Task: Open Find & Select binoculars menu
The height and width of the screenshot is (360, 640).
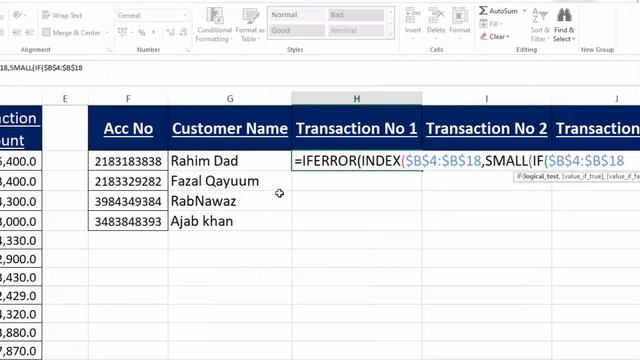Action: pyautogui.click(x=564, y=25)
